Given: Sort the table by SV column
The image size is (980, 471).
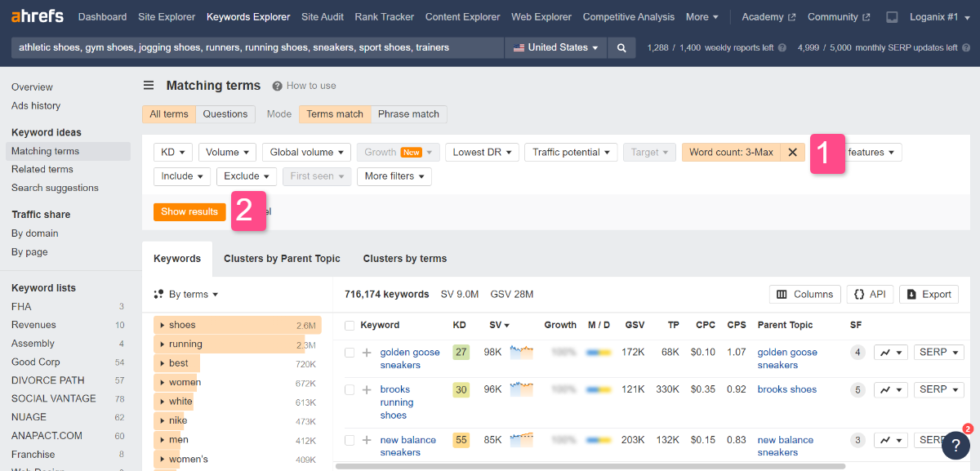Looking at the screenshot, I should coord(499,325).
